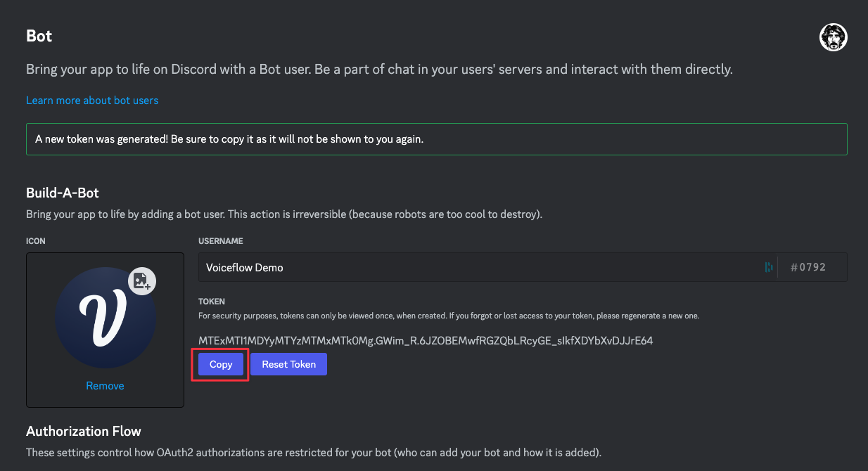
Task: Click the ICON label above avatar
Action: click(36, 241)
